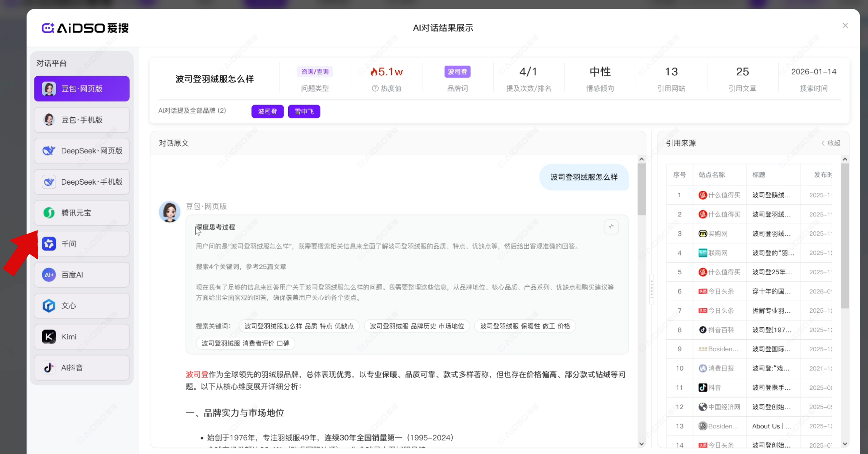Open the AI抖音 platform icon
Viewport: 868px width, 454px height.
click(x=49, y=368)
